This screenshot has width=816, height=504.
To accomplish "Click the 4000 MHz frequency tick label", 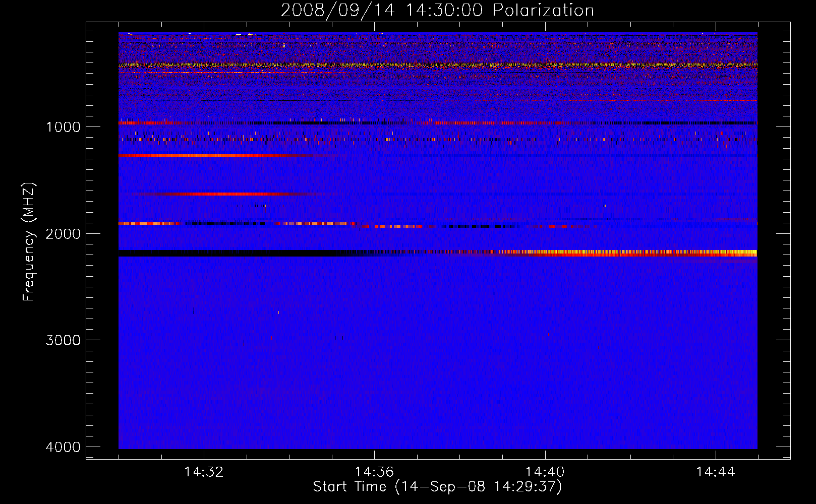I will pos(63,447).
